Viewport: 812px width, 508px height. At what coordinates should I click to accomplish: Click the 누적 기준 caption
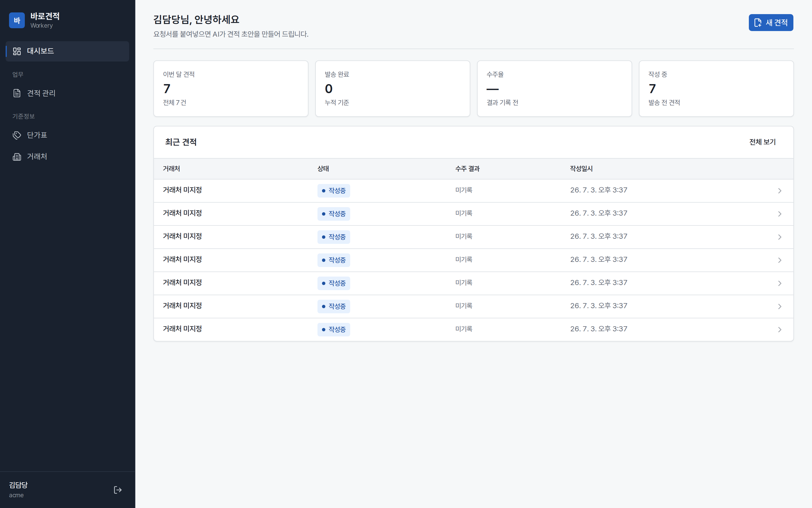[337, 102]
